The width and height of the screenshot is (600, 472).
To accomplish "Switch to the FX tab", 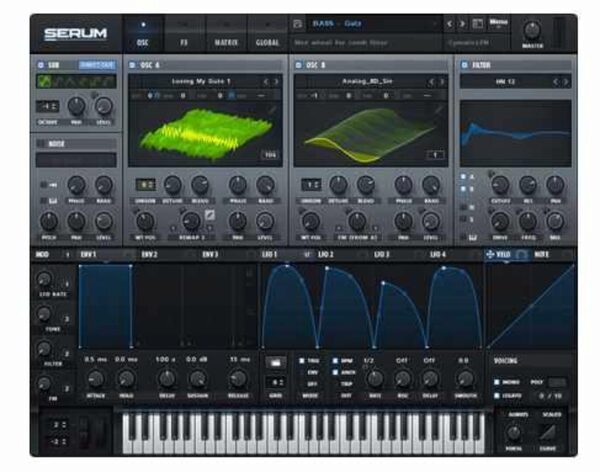I will click(183, 43).
